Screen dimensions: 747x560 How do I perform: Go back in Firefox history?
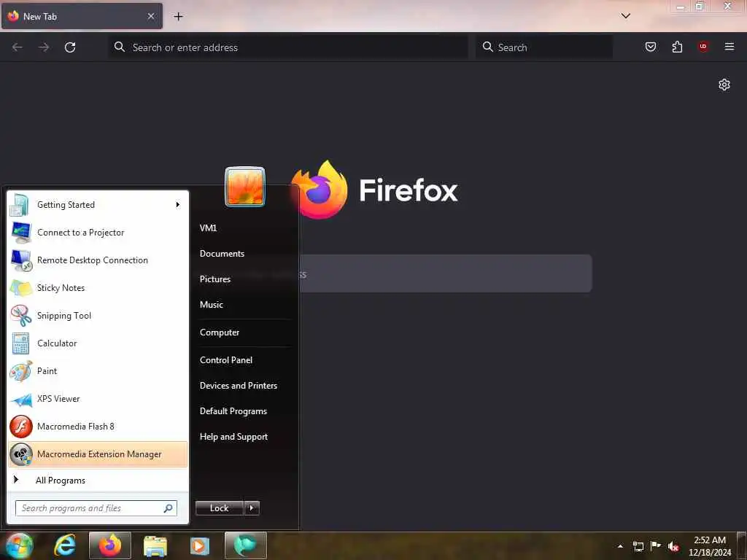click(18, 47)
